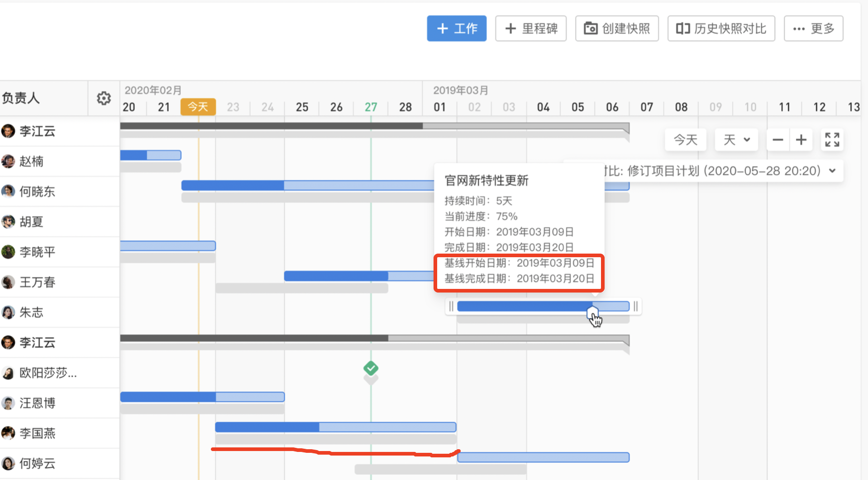868x480 pixels.
Task: Open 历史快照对比 comparison
Action: tap(721, 29)
